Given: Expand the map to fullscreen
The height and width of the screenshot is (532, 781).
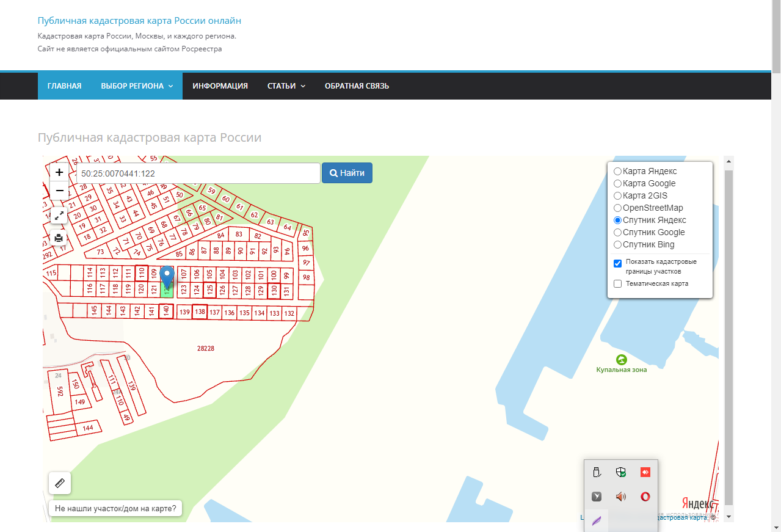Looking at the screenshot, I should [59, 215].
